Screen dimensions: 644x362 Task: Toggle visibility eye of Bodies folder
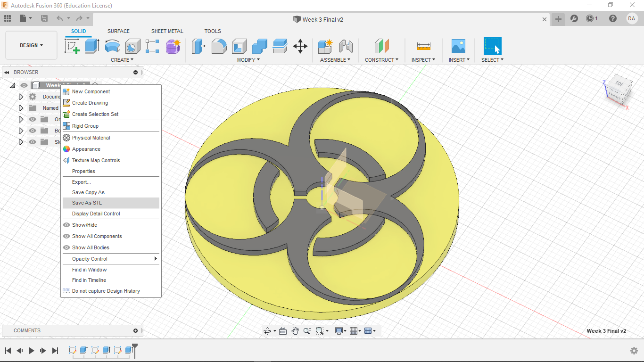point(33,131)
